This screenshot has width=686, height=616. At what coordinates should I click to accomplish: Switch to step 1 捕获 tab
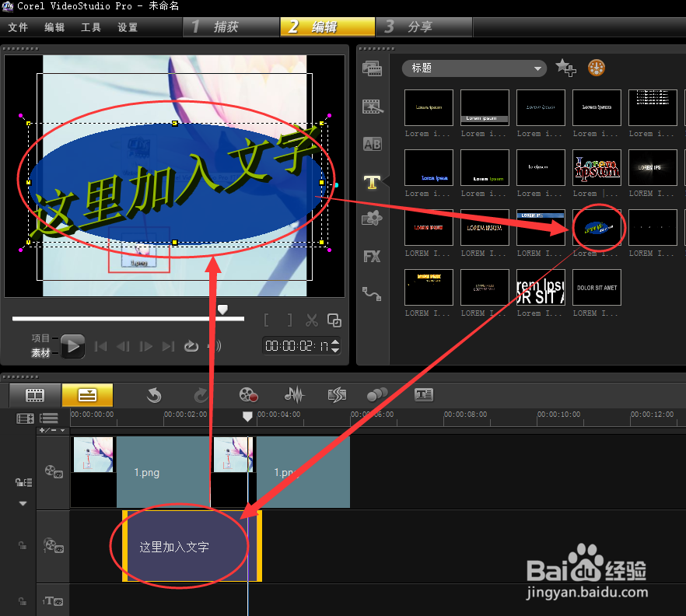(230, 27)
